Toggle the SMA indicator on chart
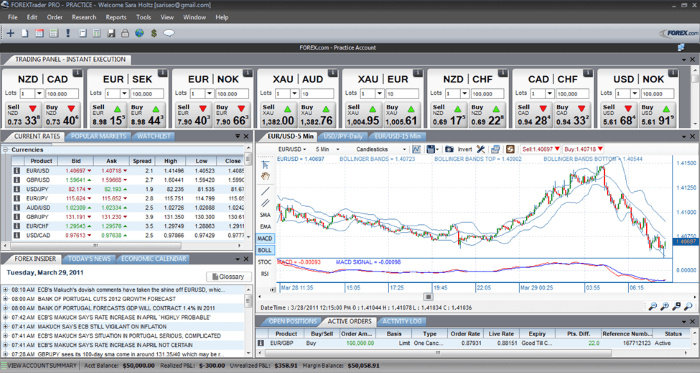 click(265, 215)
